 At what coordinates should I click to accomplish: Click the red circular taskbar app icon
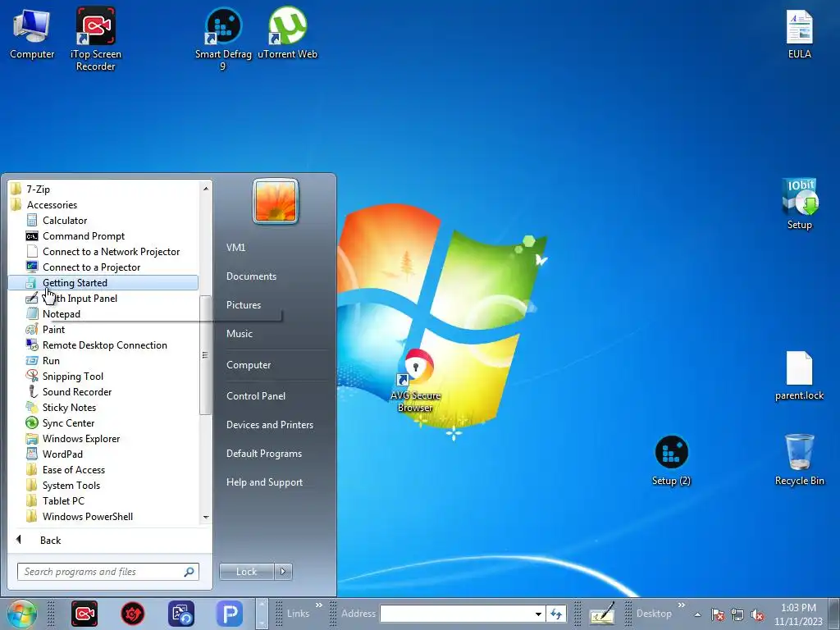(132, 614)
